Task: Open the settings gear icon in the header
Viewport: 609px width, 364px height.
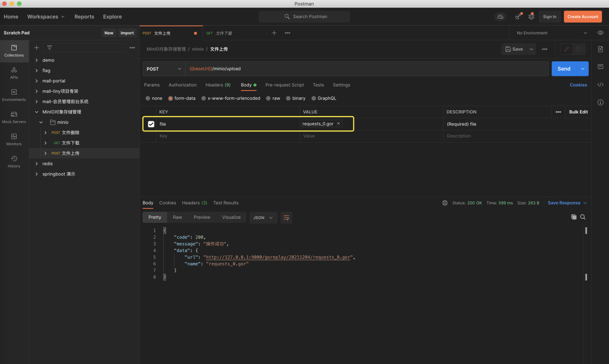Action: (x=531, y=17)
